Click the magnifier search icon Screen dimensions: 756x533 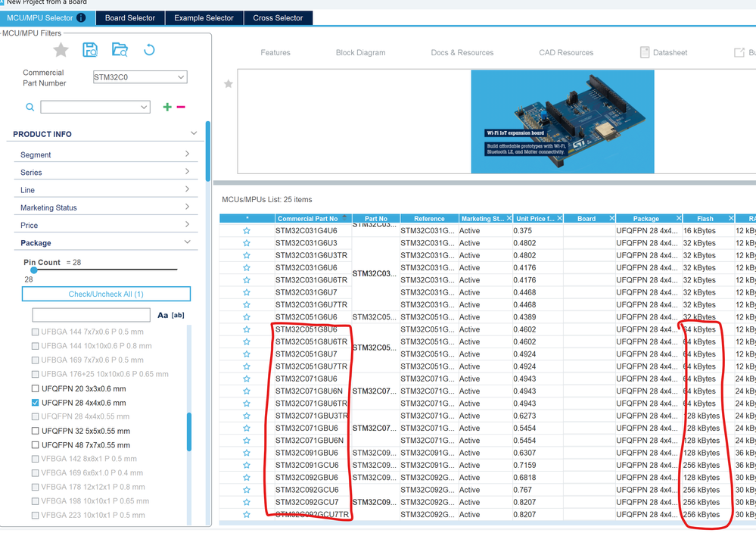pyautogui.click(x=30, y=107)
